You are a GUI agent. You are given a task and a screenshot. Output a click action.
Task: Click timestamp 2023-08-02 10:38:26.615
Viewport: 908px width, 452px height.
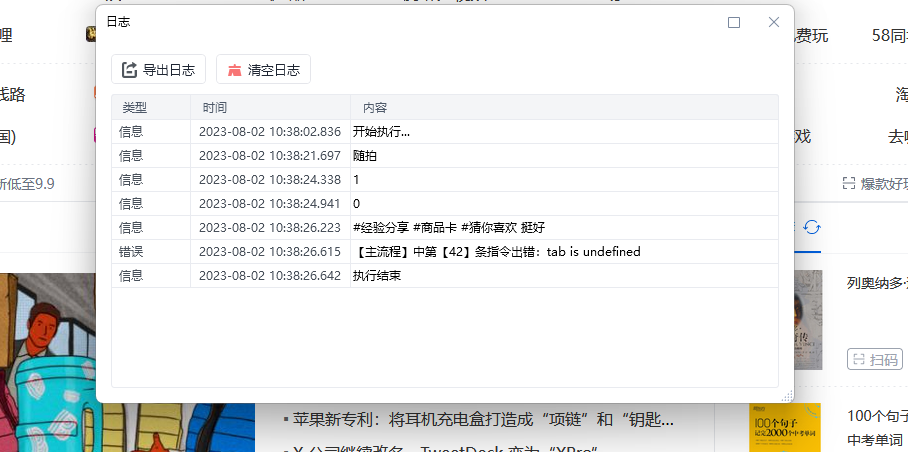tap(270, 252)
